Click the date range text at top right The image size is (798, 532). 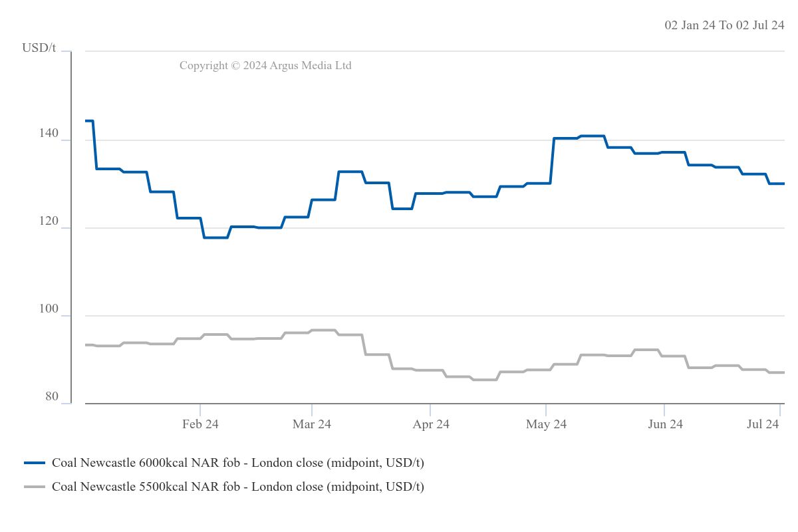point(724,25)
